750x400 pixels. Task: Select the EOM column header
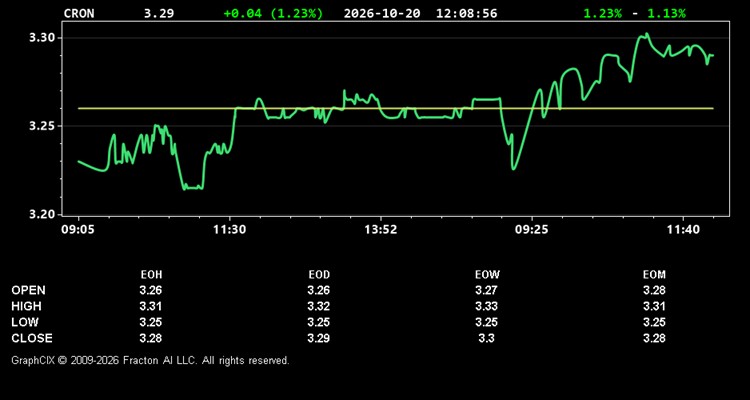654,275
